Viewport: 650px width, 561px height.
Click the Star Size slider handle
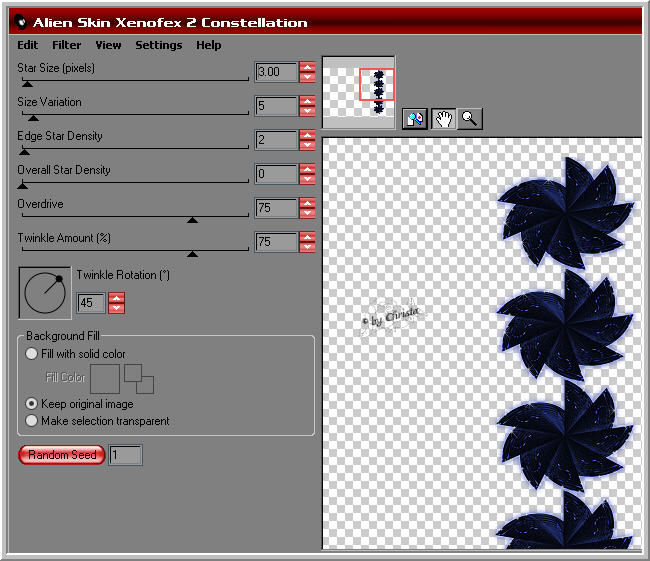[x=27, y=84]
